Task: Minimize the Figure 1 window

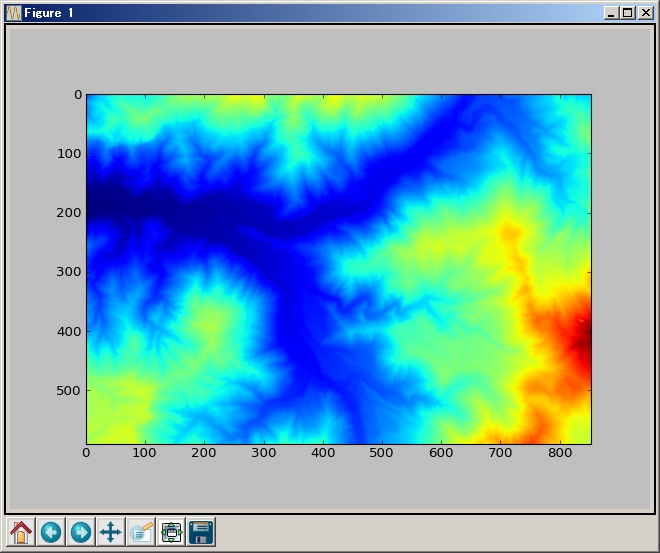Action: pyautogui.click(x=611, y=13)
